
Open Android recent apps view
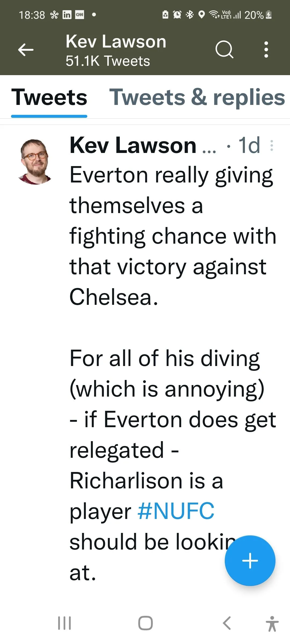coord(64,623)
